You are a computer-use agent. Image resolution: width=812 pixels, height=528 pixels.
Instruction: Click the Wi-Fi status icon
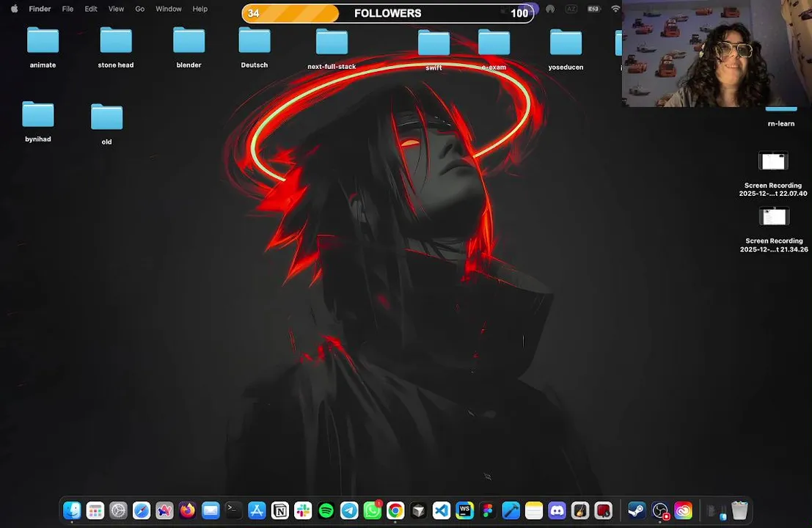tap(615, 9)
